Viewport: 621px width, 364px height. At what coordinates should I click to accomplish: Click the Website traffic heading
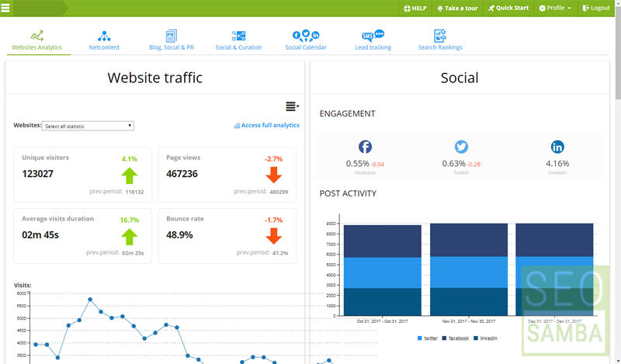click(x=154, y=78)
